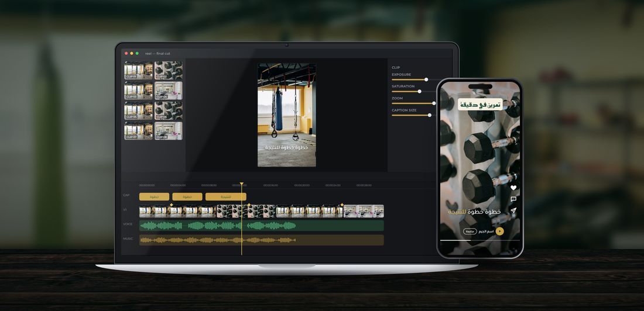Image resolution: width=644 pixels, height=311 pixels.
Task: Select the third, widest caption block
Action: pos(226,196)
